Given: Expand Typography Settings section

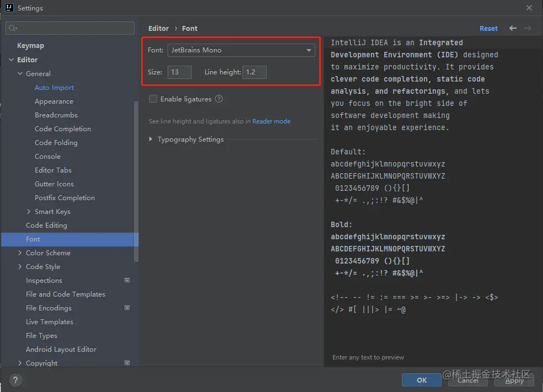Looking at the screenshot, I should 150,139.
